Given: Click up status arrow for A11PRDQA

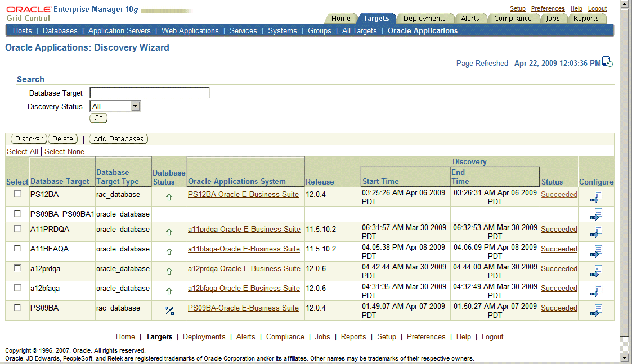Looking at the screenshot, I should [x=169, y=232].
